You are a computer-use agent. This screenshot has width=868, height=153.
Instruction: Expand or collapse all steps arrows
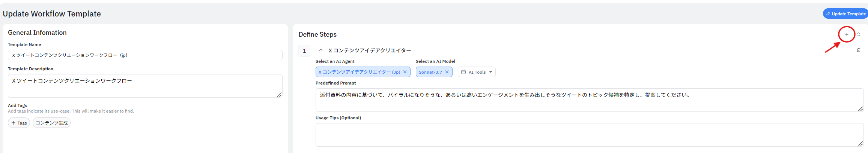859,34
